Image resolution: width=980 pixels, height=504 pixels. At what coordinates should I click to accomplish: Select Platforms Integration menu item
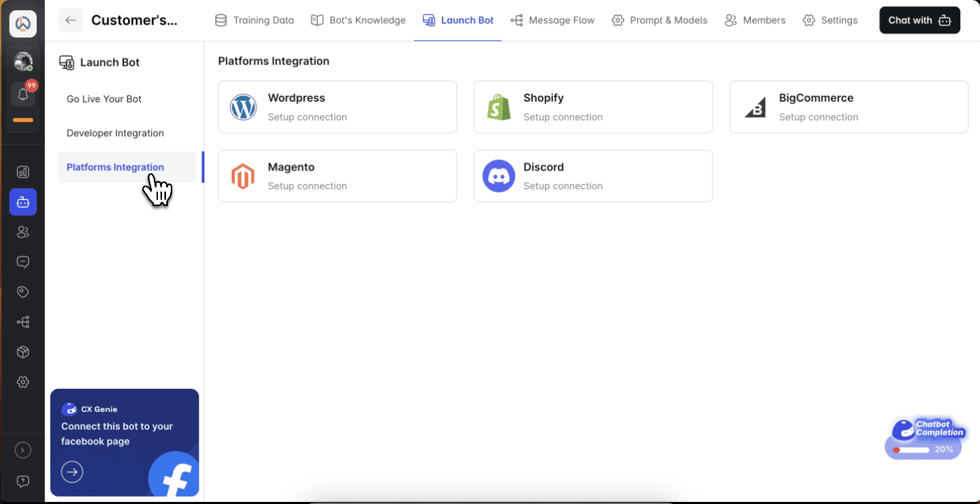pos(127,167)
